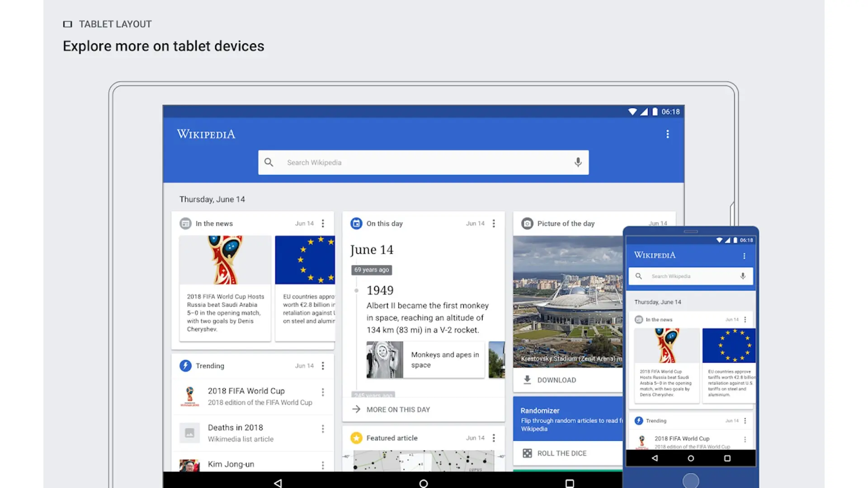This screenshot has height=488, width=868.
Task: Click MORE ON THIS DAY link
Action: (x=398, y=409)
